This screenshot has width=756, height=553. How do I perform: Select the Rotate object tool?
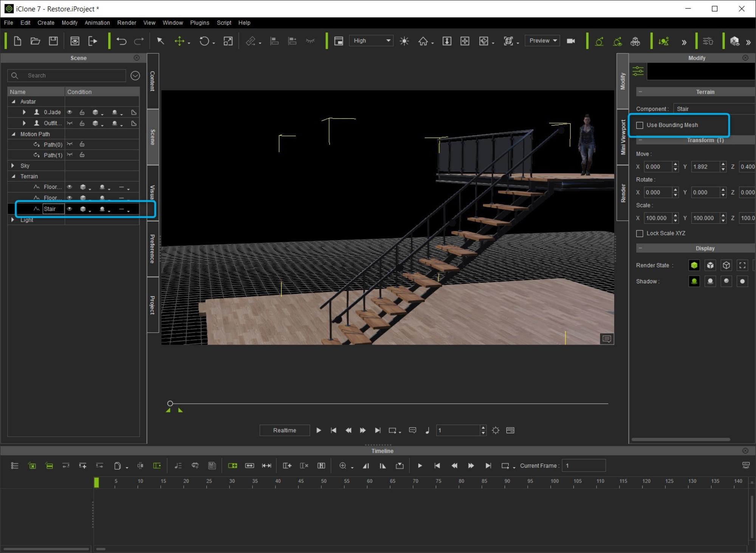(204, 41)
